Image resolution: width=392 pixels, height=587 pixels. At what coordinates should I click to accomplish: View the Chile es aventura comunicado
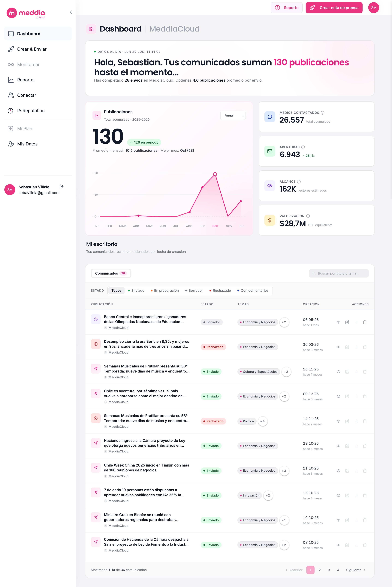tap(338, 396)
